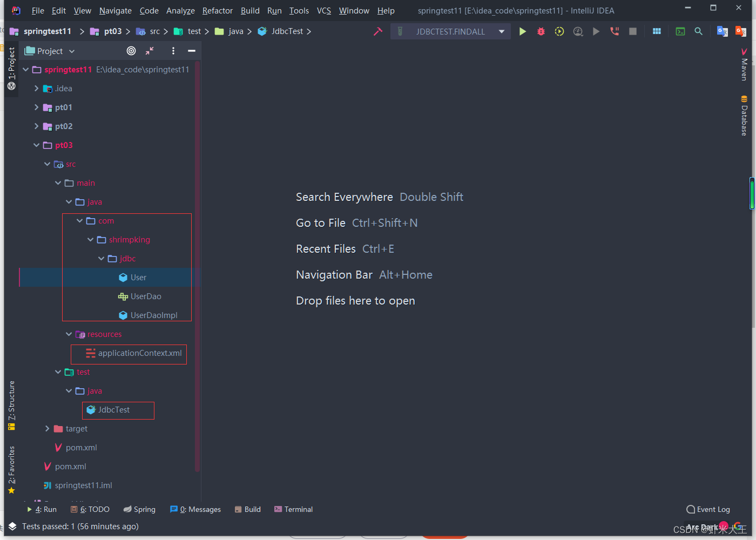
Task: Collapse the com package chevron
Action: point(79,221)
